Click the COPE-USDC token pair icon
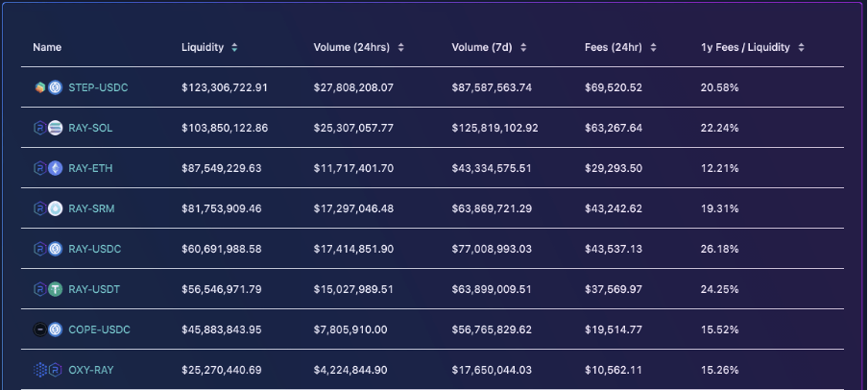 [x=47, y=329]
